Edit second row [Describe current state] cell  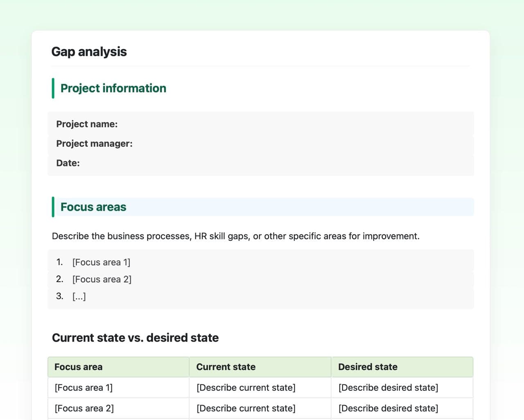pos(246,408)
